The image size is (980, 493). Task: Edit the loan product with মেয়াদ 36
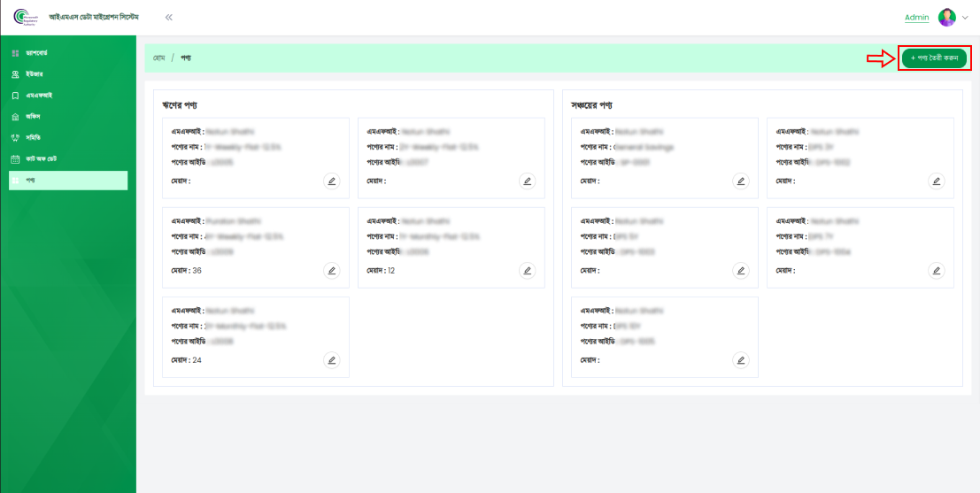(332, 270)
